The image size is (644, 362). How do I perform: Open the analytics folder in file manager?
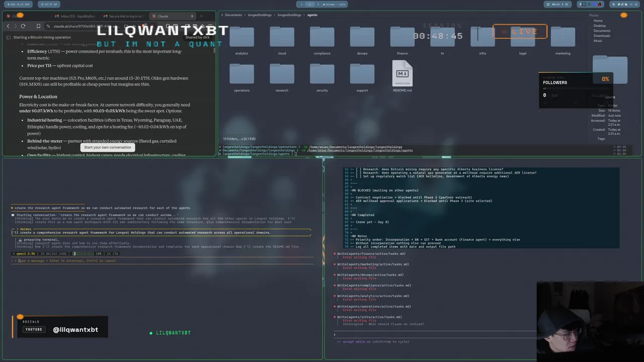pos(242,40)
